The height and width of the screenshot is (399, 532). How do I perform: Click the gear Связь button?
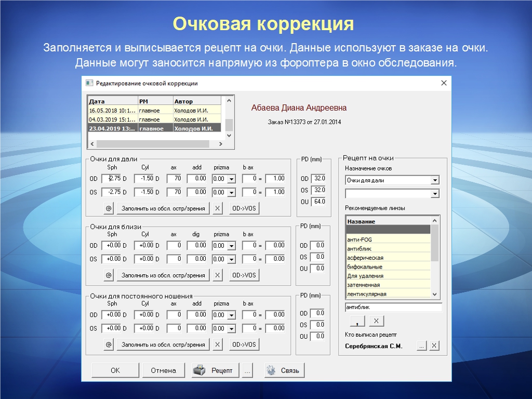[x=284, y=370]
